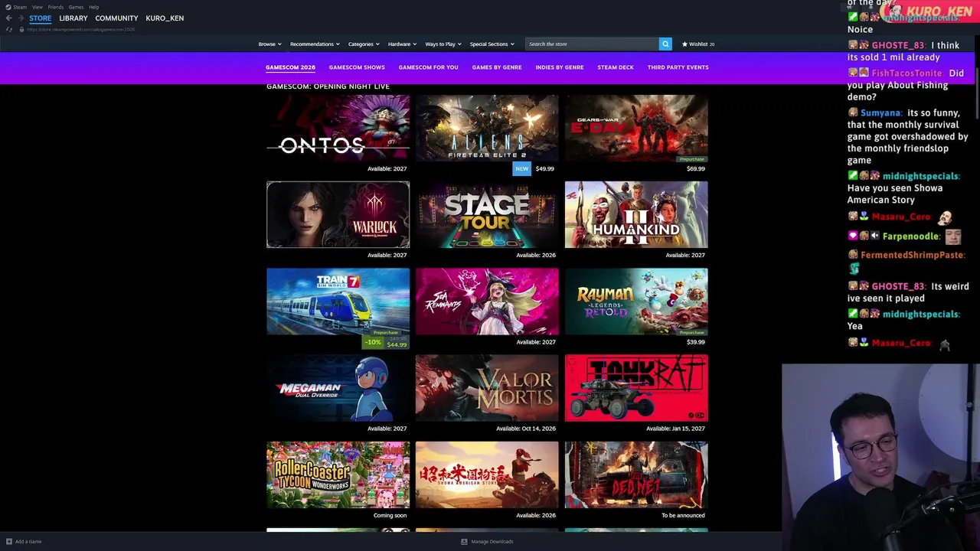Image resolution: width=980 pixels, height=551 pixels.
Task: Open the Tank Rat game card
Action: point(636,388)
